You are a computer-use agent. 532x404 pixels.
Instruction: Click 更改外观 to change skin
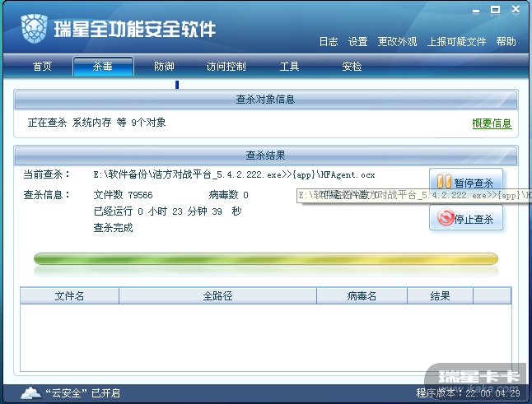(397, 42)
